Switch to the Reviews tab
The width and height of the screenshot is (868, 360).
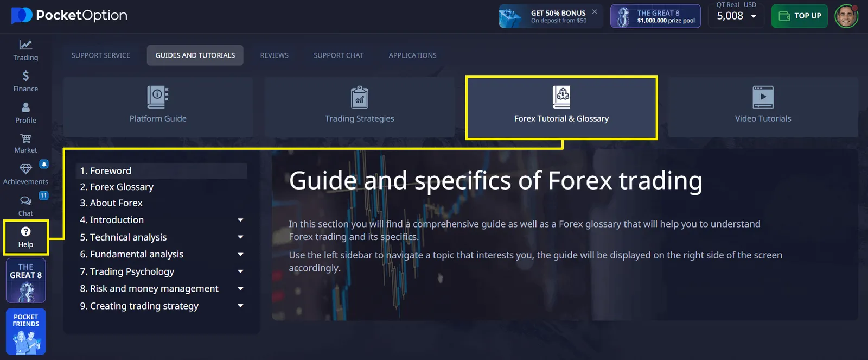coord(274,55)
